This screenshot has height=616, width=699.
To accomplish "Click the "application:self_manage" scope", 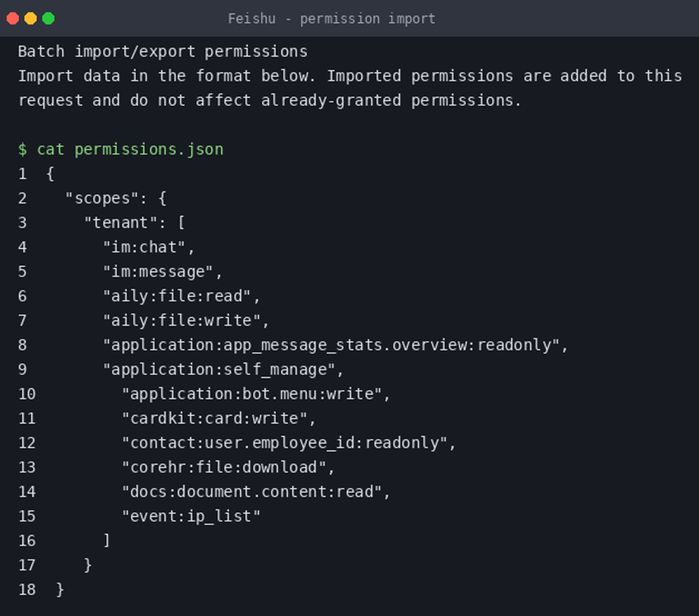I will click(219, 370).
